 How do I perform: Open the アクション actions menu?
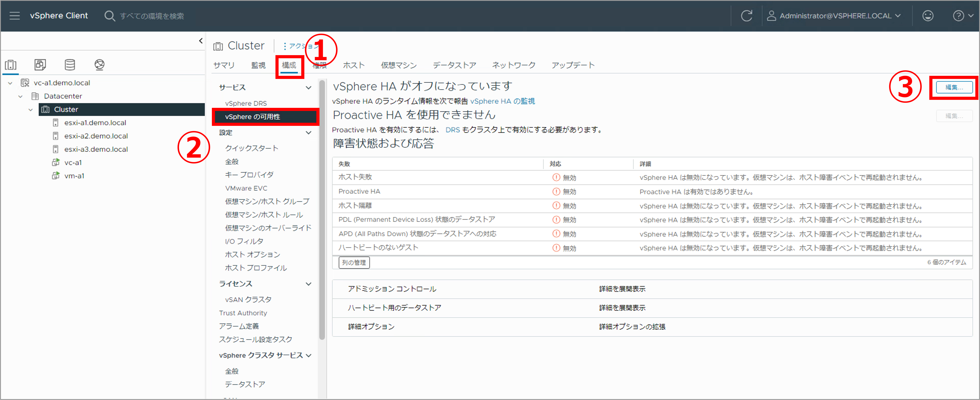tap(301, 46)
